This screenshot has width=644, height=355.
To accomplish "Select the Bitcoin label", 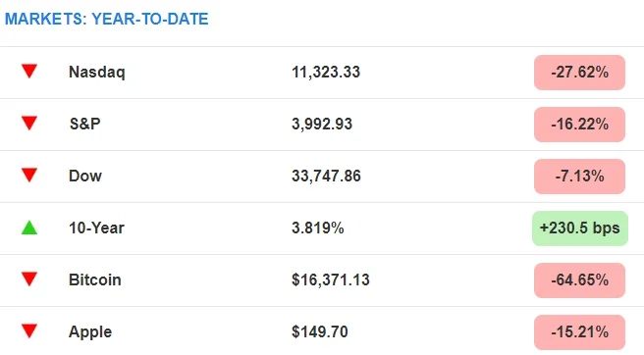I will pos(95,279).
